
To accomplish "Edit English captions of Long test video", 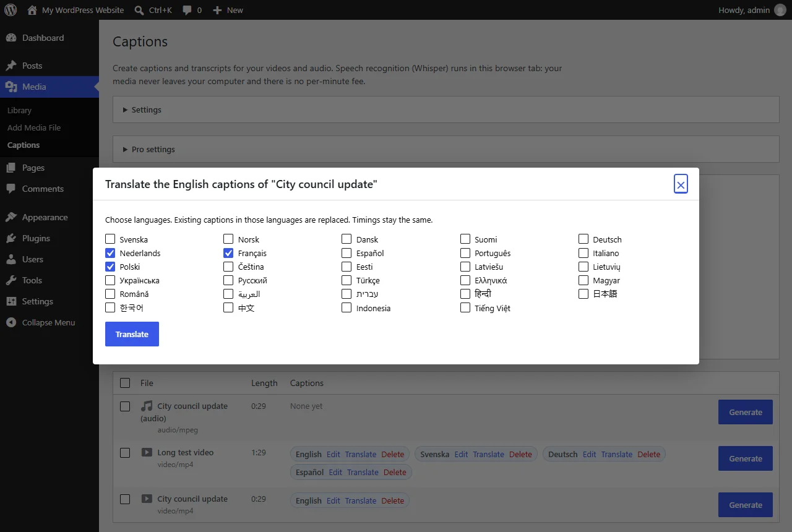I will pos(334,454).
